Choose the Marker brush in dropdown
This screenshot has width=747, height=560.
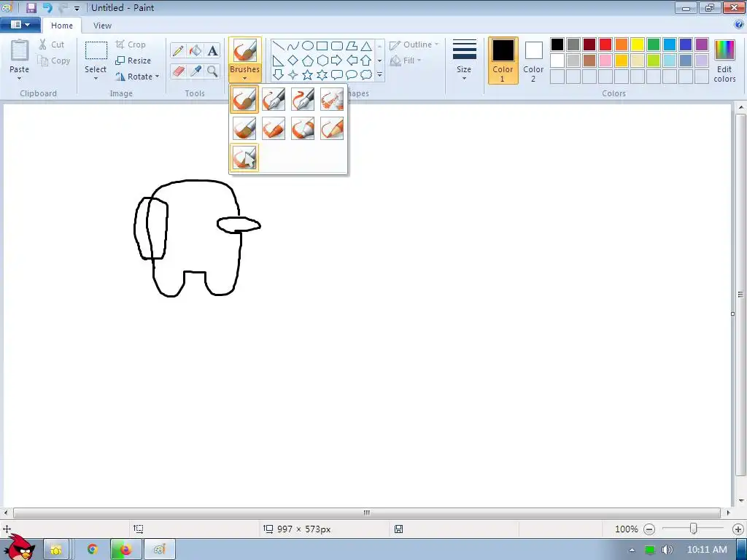(303, 128)
